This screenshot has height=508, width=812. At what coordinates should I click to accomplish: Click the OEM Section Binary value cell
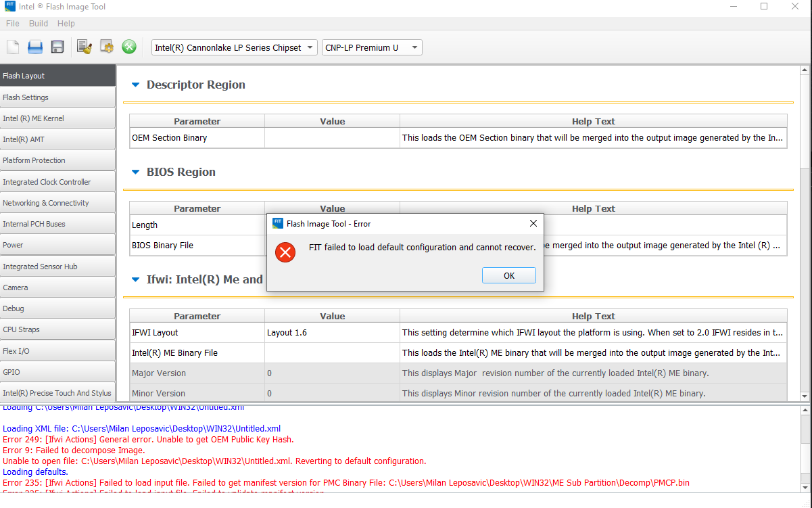[332, 137]
